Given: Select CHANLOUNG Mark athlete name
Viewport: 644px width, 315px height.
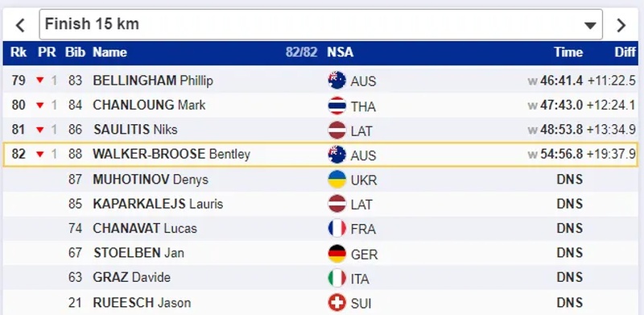Looking at the screenshot, I should [149, 106].
